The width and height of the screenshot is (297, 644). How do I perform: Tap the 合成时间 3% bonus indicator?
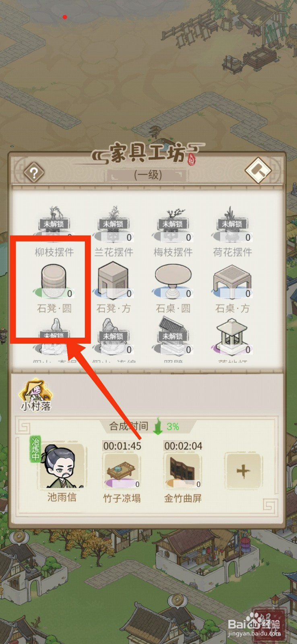tap(145, 426)
